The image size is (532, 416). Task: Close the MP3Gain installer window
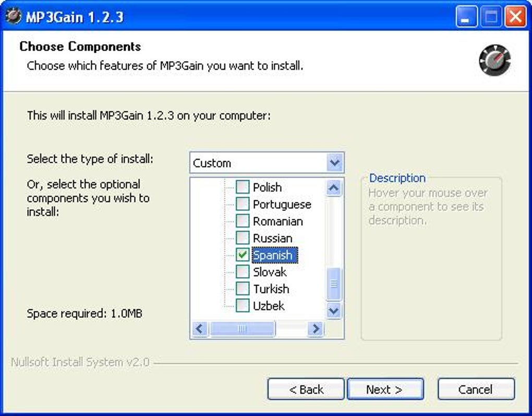515,16
